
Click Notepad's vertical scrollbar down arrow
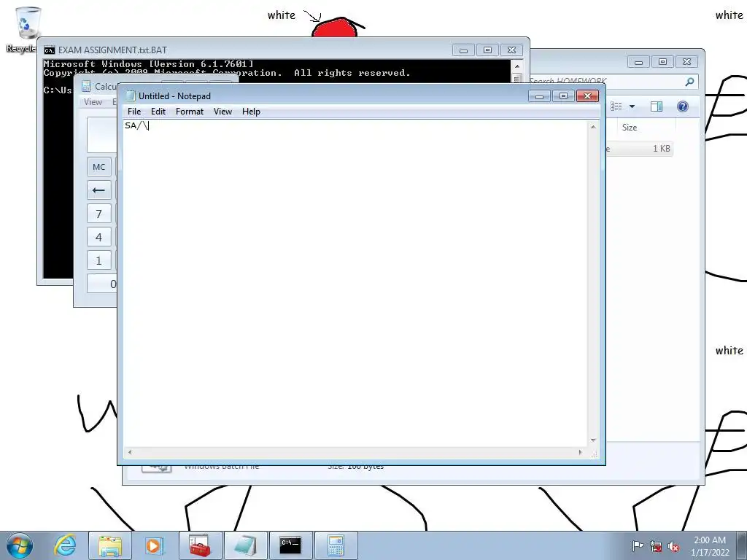coord(593,440)
